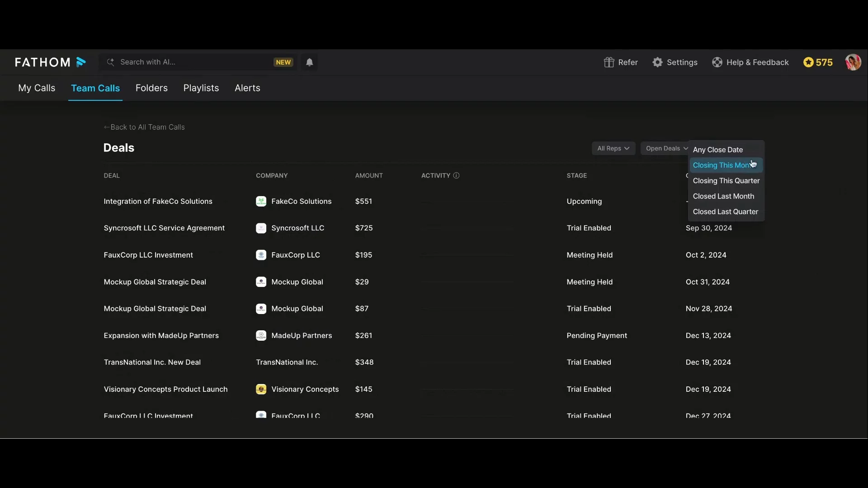This screenshot has width=868, height=488.
Task: Click the Oct 31, 2024 close date
Action: coord(708,282)
